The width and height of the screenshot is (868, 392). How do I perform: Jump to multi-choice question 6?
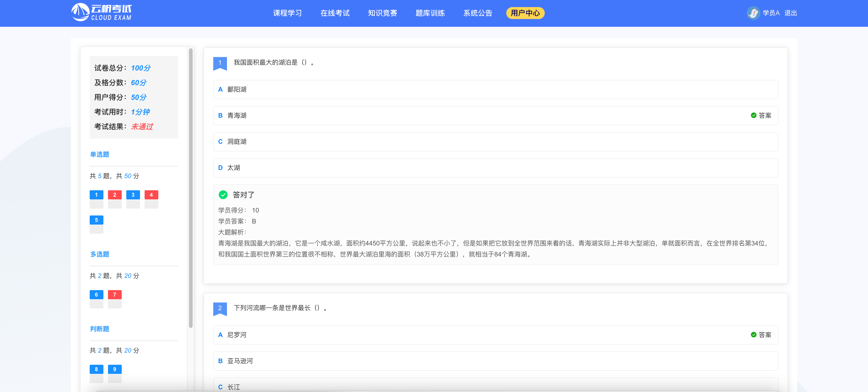pos(96,294)
